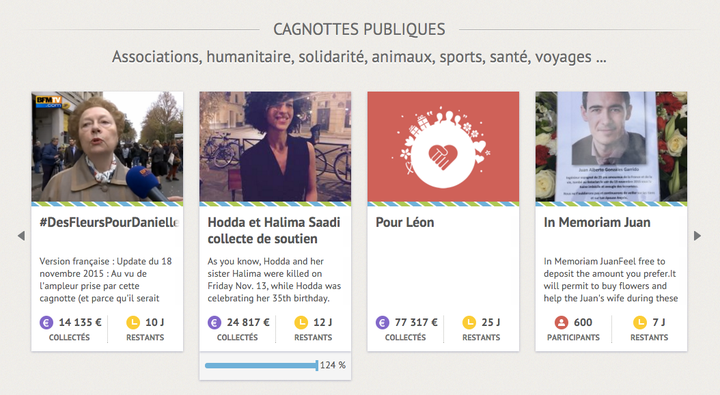Click the left carousel arrow

coord(21,236)
